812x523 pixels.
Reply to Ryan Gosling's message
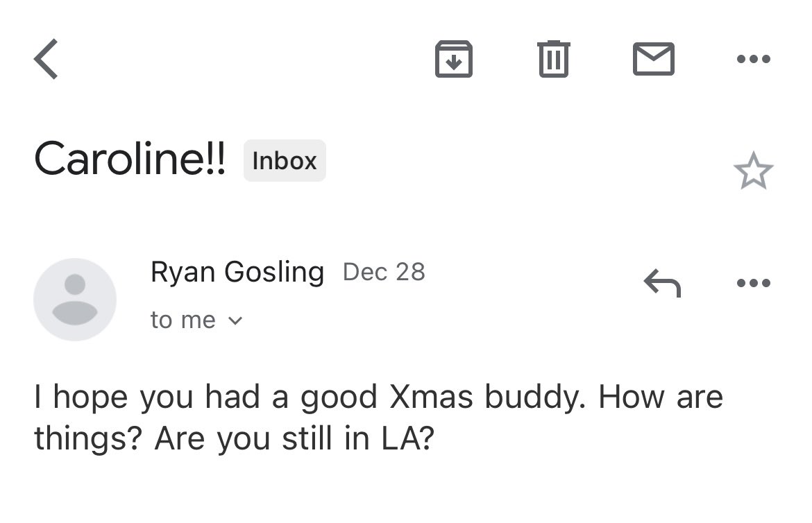click(661, 283)
